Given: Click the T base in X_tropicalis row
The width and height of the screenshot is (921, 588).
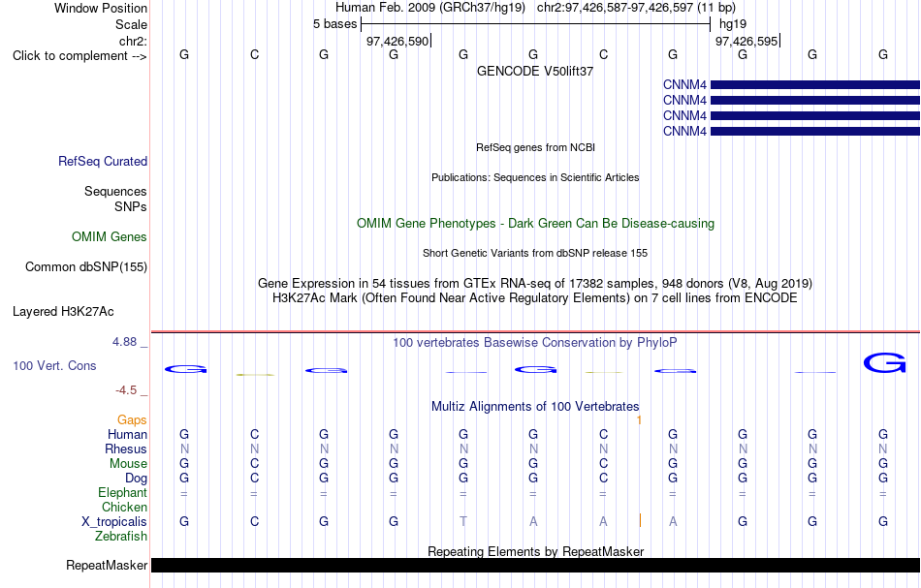Looking at the screenshot, I should [463, 522].
